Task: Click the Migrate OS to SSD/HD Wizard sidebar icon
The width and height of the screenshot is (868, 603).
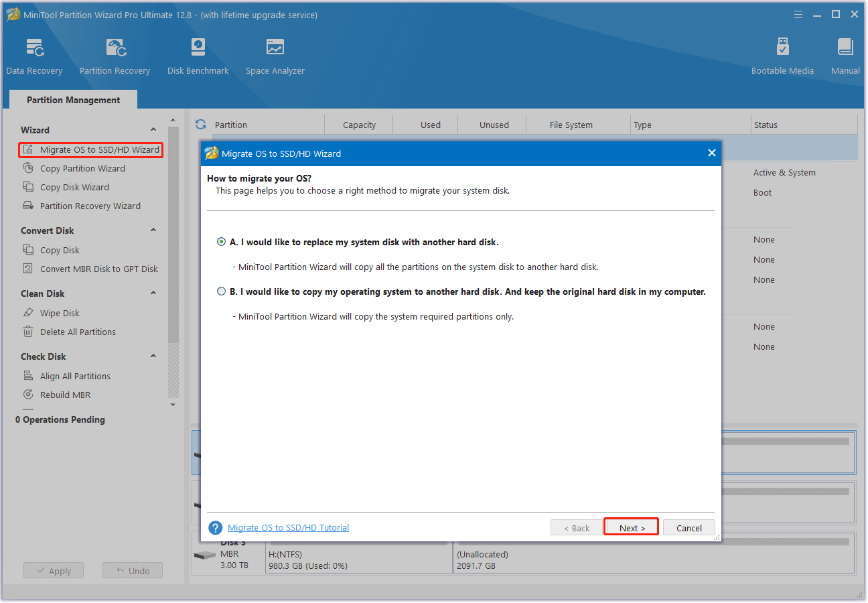Action: 28,149
